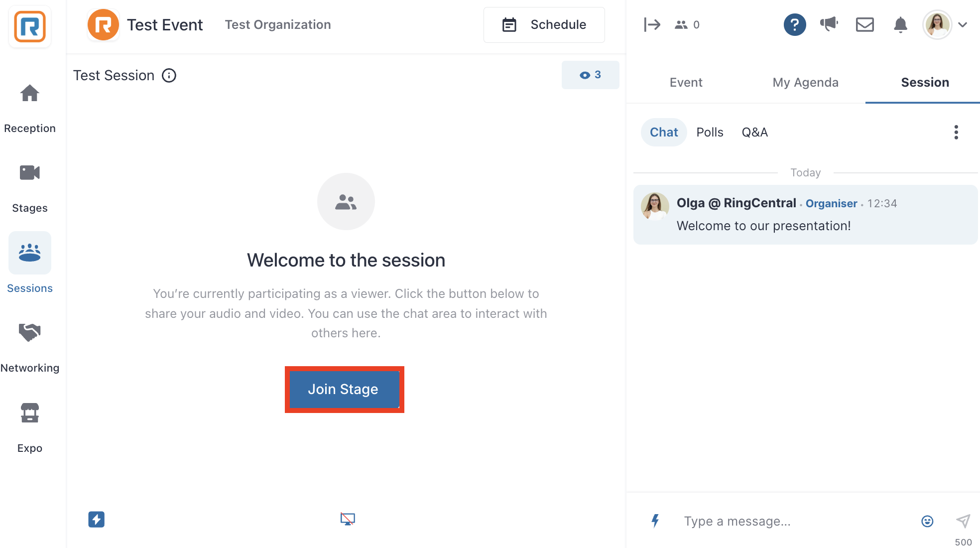Click the Organiser label on Olga's message
This screenshot has height=548, width=980.
831,203
